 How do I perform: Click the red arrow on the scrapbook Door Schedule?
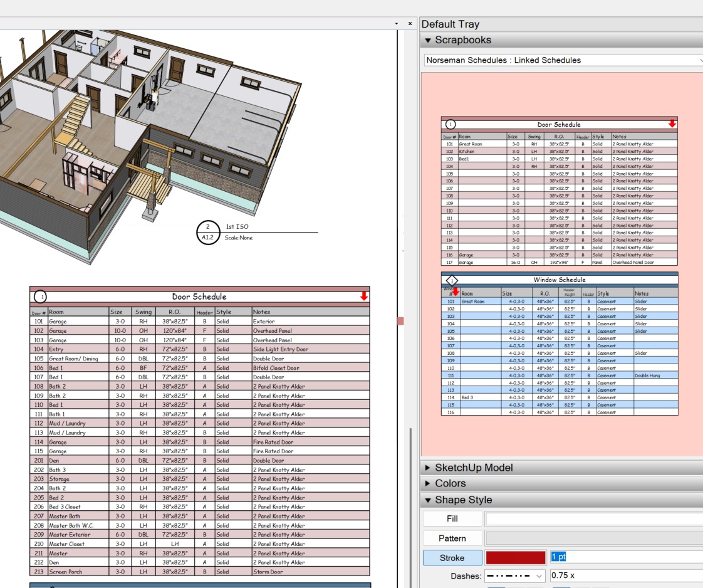pos(672,123)
